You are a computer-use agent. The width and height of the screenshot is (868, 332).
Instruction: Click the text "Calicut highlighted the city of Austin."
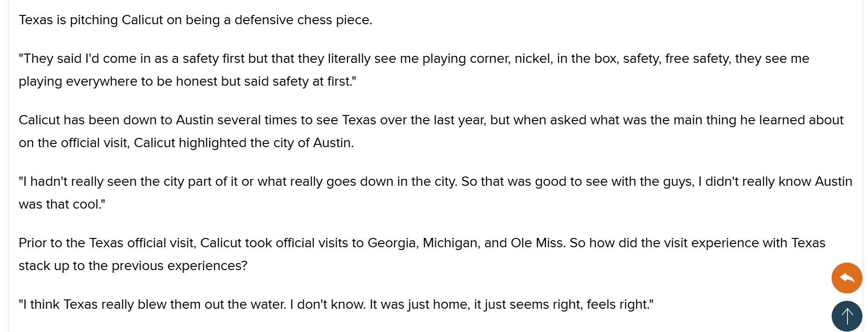coord(244,143)
